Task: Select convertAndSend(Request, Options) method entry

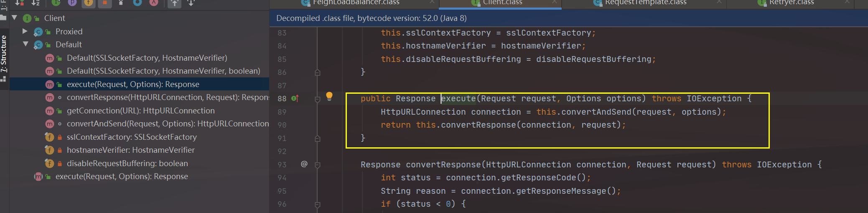Action: pos(139,123)
